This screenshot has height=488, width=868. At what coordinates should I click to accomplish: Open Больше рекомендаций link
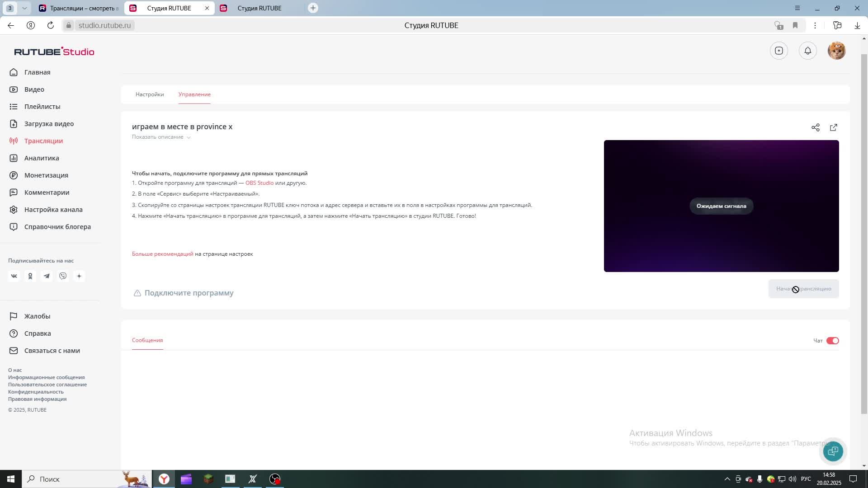[x=163, y=254]
